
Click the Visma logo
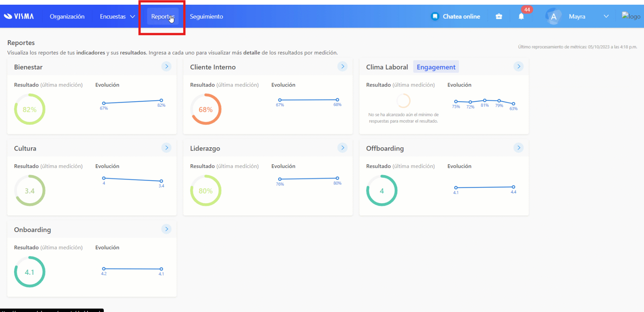[19, 16]
